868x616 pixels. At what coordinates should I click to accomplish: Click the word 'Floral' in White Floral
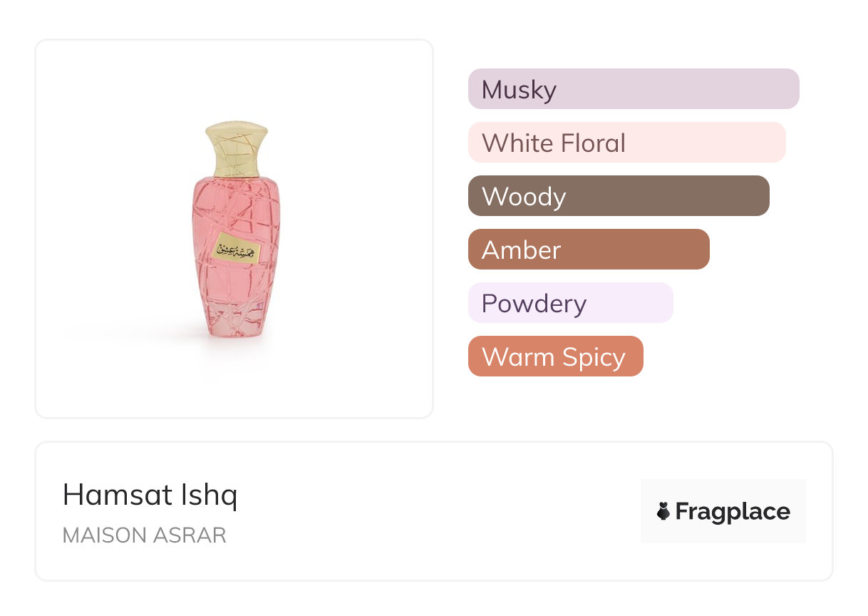(x=592, y=143)
